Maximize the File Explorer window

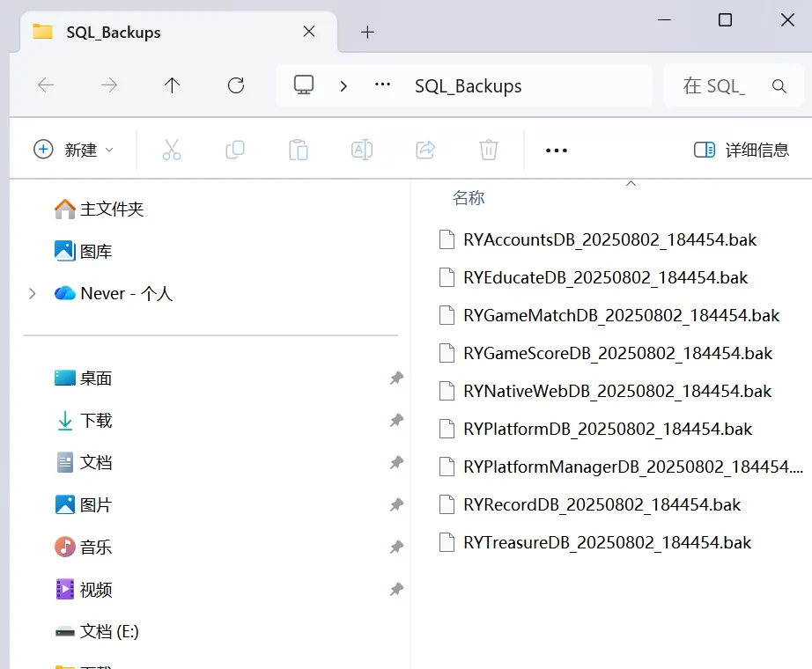click(725, 20)
